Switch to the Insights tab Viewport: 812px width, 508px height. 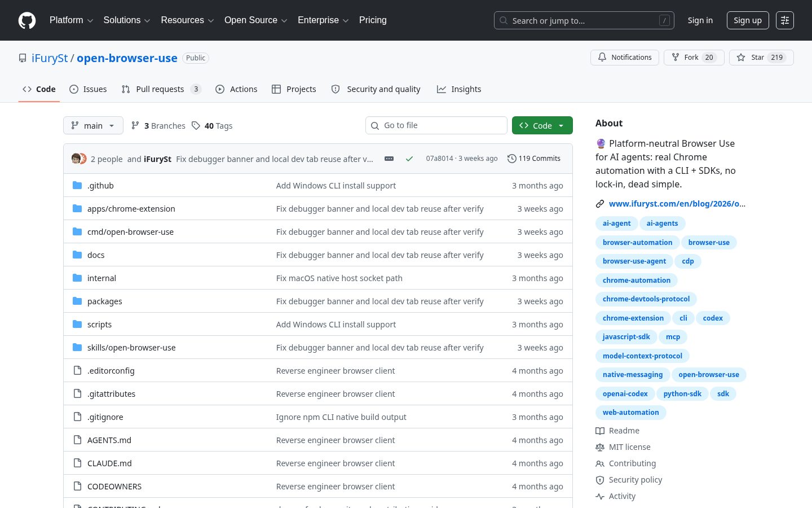click(x=459, y=89)
